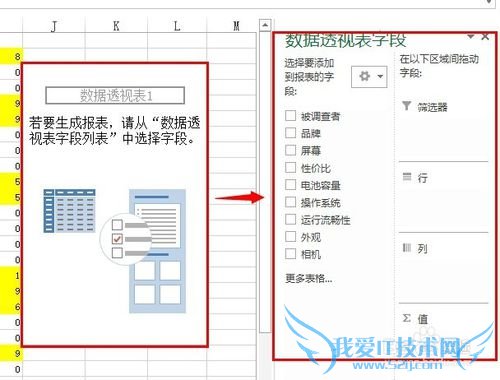Toggle the 操作系统 field checkbox
500x380 pixels.
coord(290,202)
